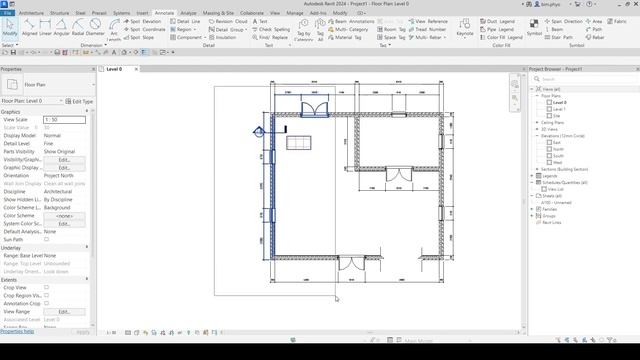Select Room Tag tool
Image resolution: width=640 pixels, height=360 pixels.
point(391,29)
